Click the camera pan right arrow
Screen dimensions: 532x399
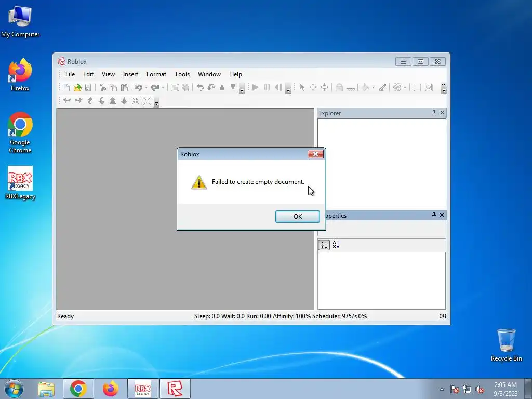[x=78, y=100]
